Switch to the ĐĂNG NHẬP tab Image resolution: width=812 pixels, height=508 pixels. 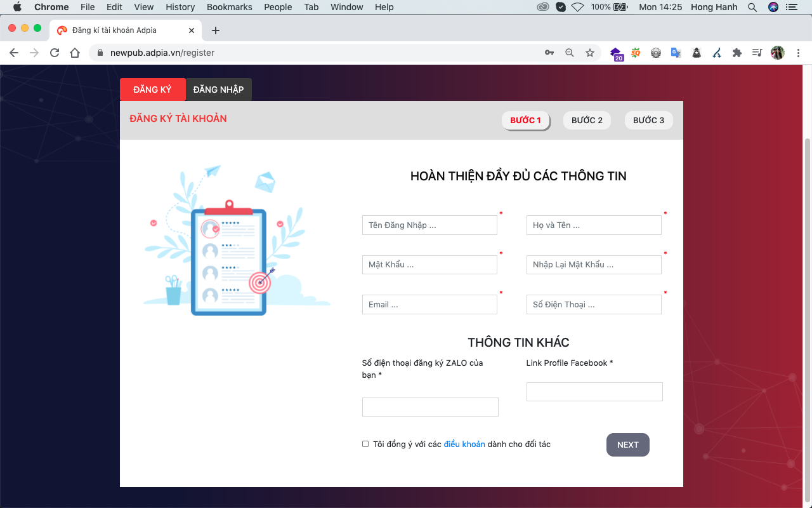(218, 90)
